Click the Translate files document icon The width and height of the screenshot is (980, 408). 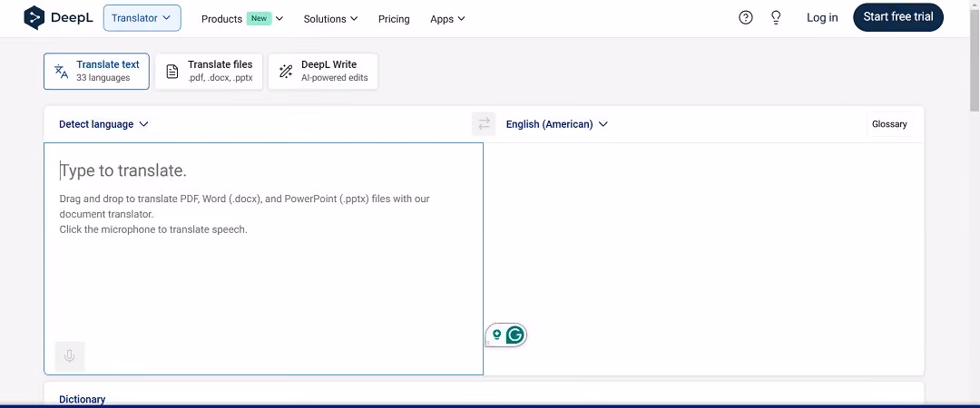[x=171, y=72]
